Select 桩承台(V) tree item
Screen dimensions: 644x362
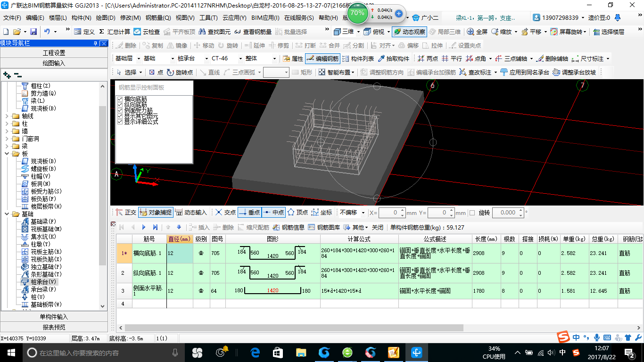point(43,282)
